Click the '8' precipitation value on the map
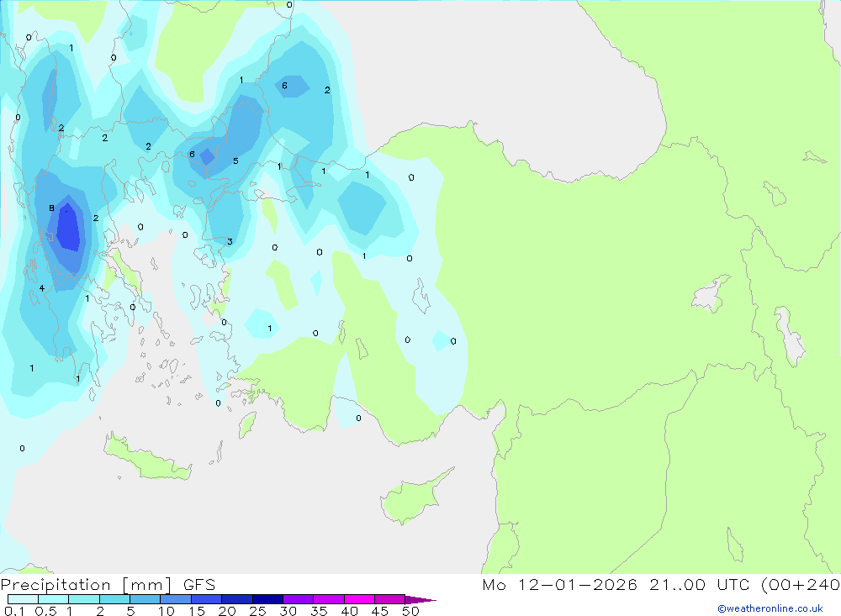The width and height of the screenshot is (841, 616). [51, 208]
